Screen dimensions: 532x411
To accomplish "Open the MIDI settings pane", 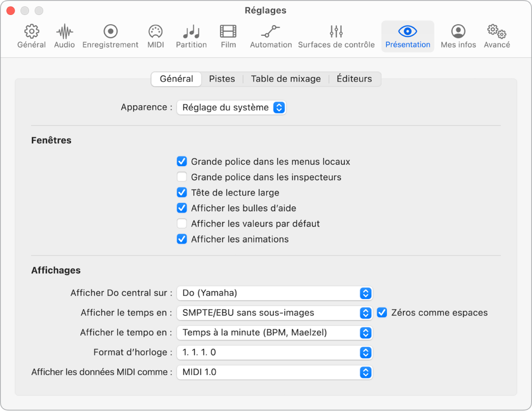I will pyautogui.click(x=155, y=32).
